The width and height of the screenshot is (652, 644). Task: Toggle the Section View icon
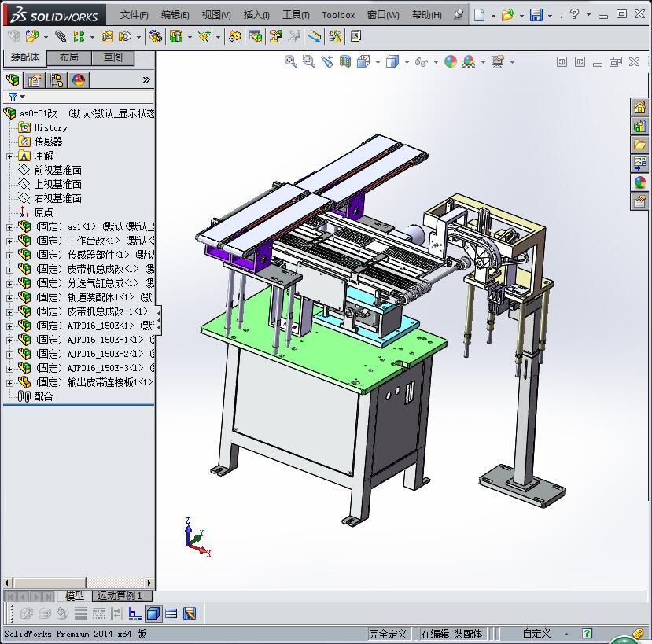345,61
